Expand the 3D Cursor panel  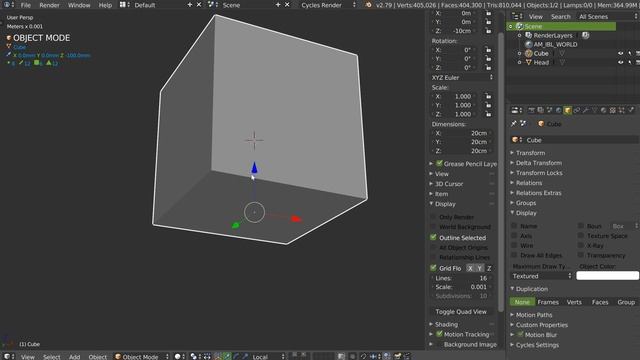[x=449, y=184]
